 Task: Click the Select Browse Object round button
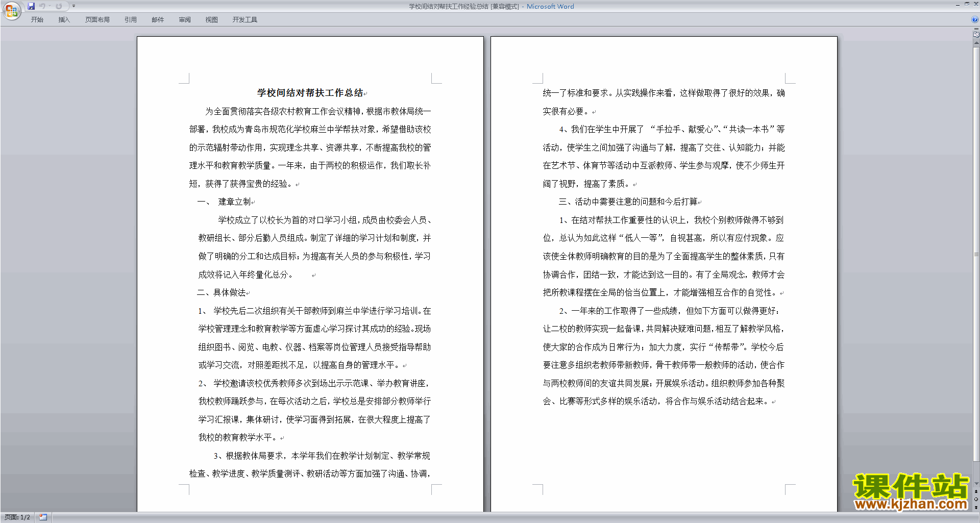(976, 500)
